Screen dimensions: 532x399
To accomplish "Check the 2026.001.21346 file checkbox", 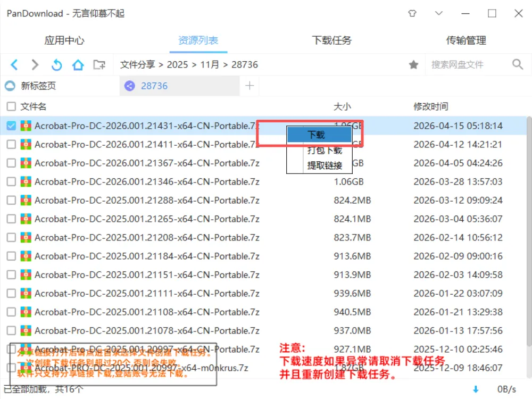I will tap(11, 181).
